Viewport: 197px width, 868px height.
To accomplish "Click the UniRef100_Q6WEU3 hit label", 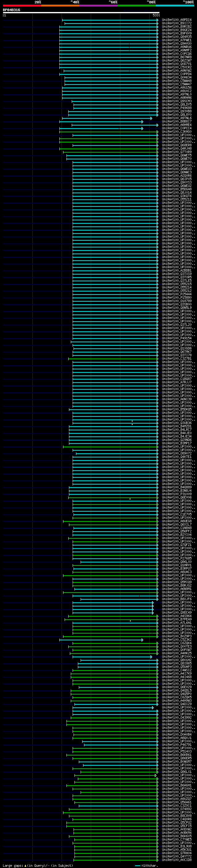I will tap(176, 169).
